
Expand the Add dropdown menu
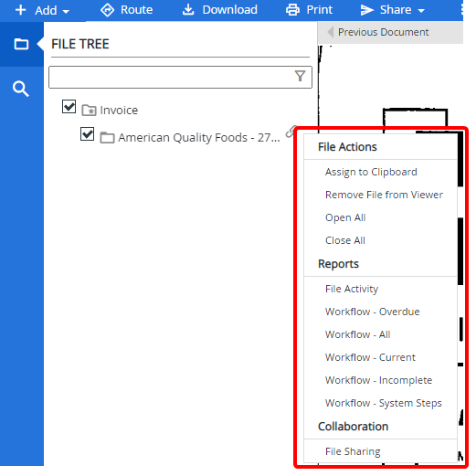tap(42, 10)
